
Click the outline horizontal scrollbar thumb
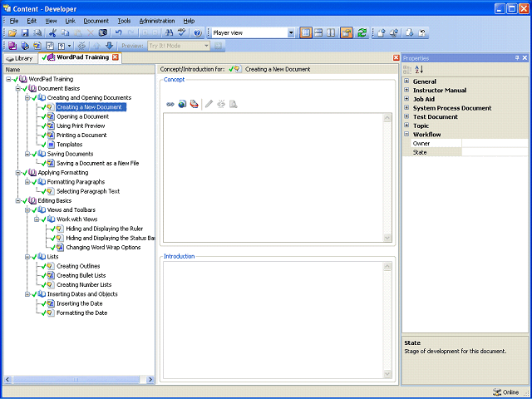point(76,379)
